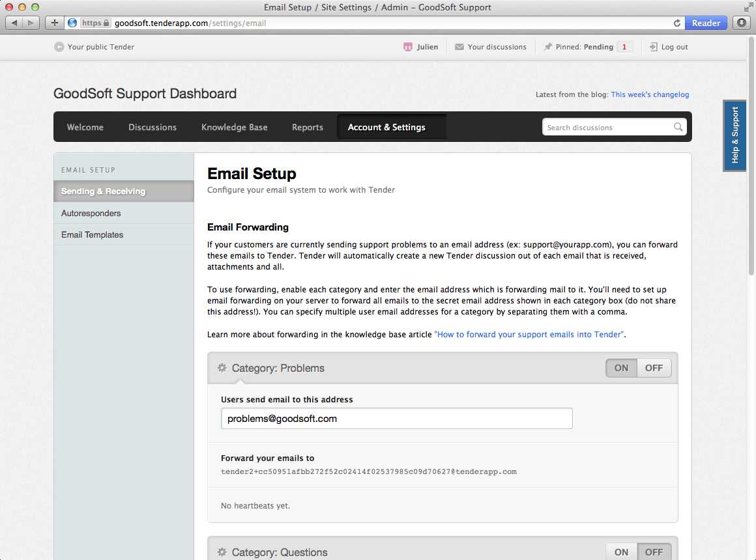Open Safari Reader view
756x560 pixels.
tap(706, 23)
